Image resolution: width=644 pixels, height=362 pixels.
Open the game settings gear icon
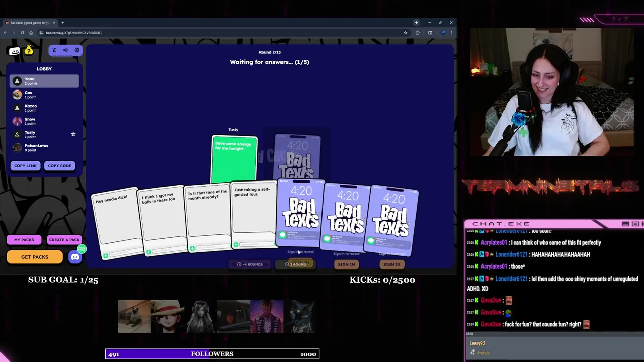77,50
